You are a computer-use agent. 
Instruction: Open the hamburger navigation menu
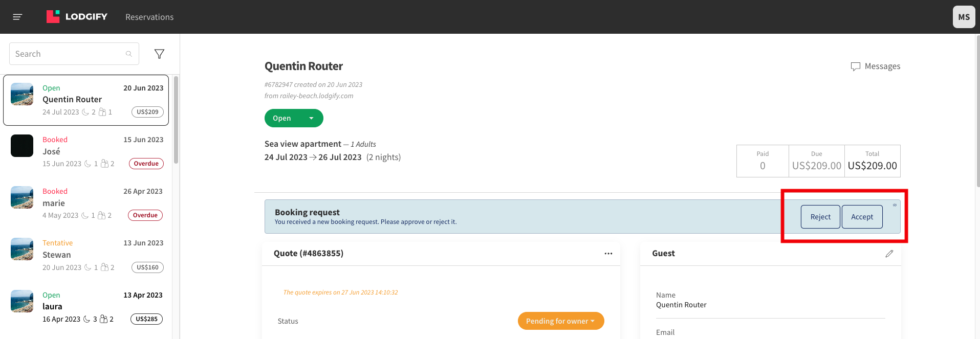click(17, 17)
